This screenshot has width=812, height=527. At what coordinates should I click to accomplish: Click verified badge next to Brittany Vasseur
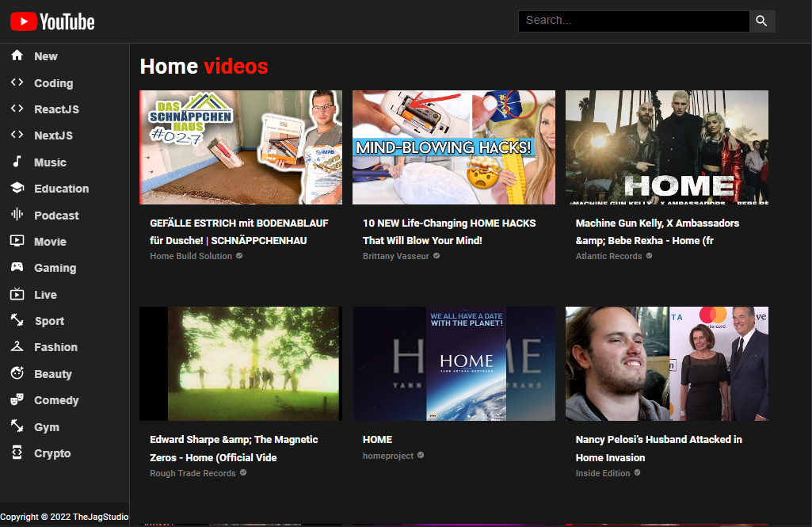(x=436, y=255)
